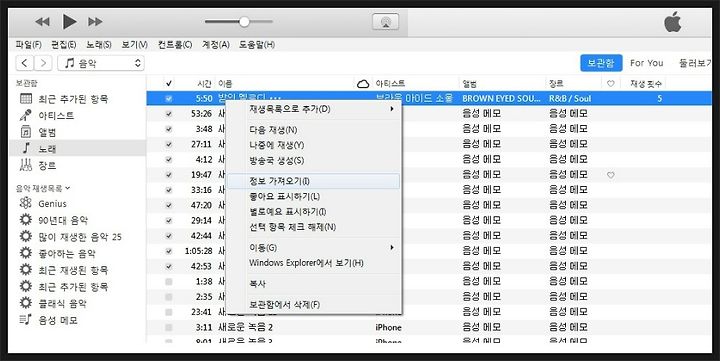Open the 편집(E) menu

[x=63, y=45]
